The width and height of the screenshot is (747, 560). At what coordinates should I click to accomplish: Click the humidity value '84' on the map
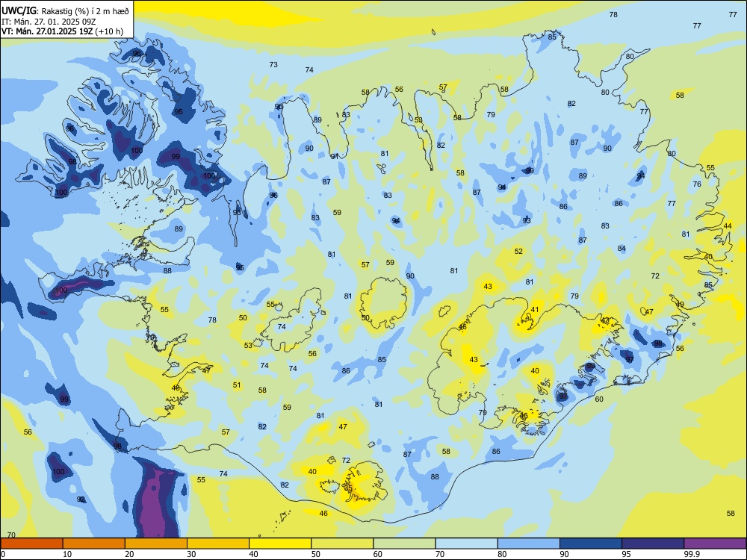622,249
